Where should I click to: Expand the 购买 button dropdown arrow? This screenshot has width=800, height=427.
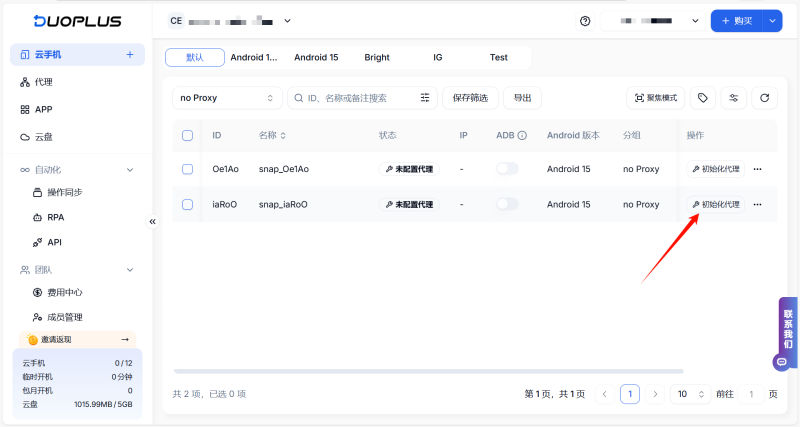point(772,21)
